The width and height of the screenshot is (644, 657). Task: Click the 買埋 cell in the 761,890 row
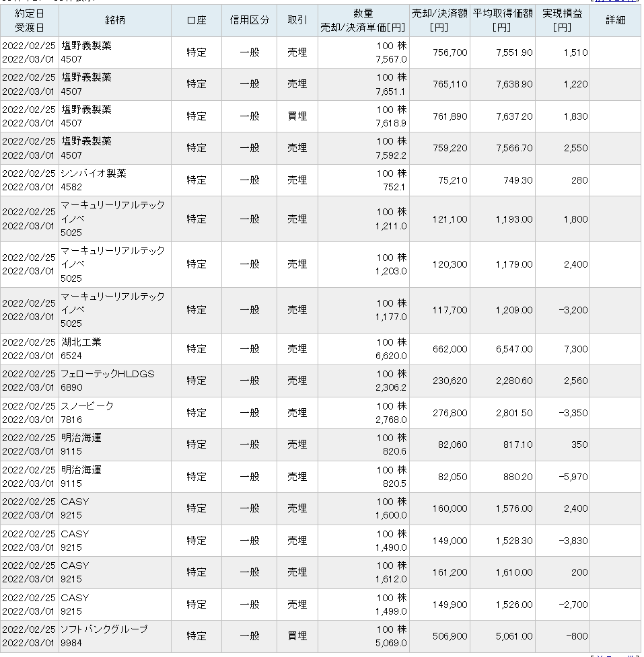(x=297, y=116)
